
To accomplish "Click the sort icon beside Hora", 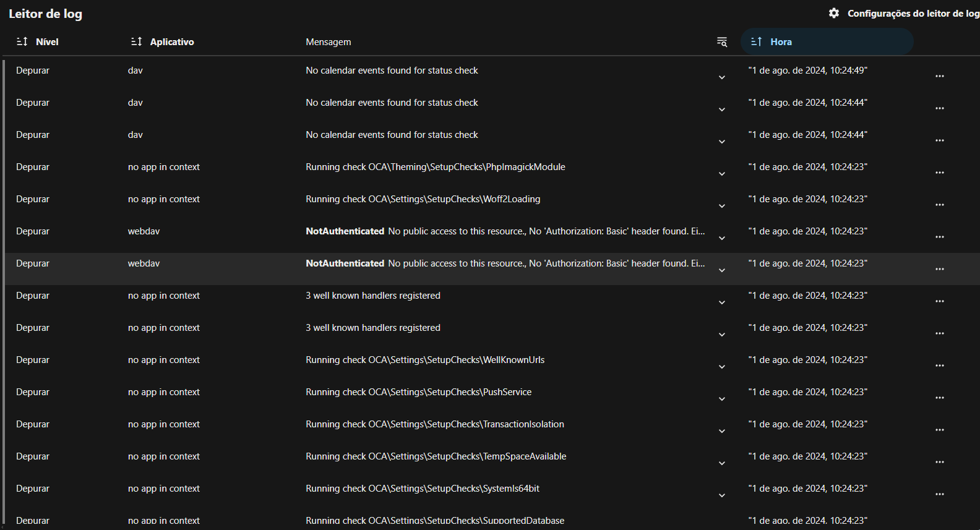I will [756, 41].
